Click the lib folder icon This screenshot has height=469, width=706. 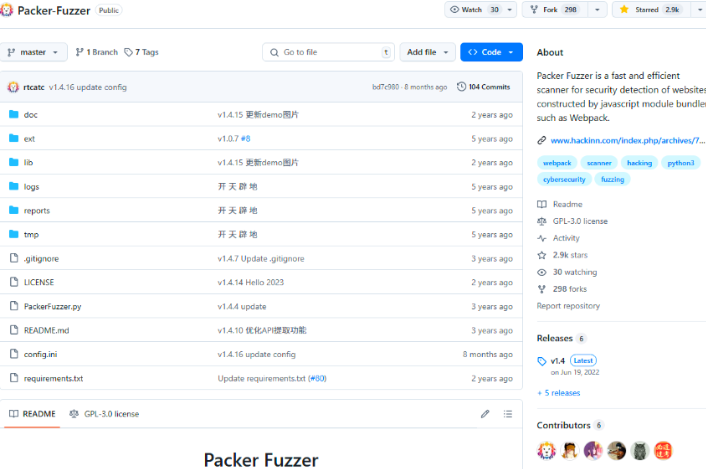(14, 162)
